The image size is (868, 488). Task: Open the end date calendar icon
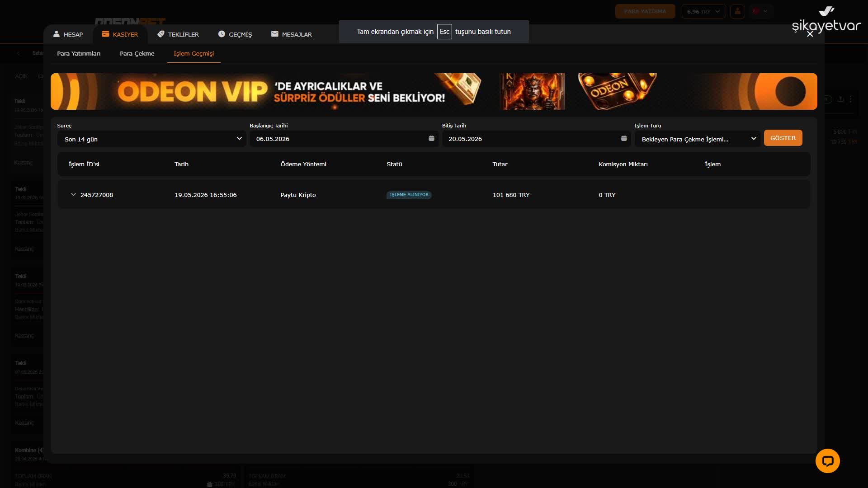(624, 138)
